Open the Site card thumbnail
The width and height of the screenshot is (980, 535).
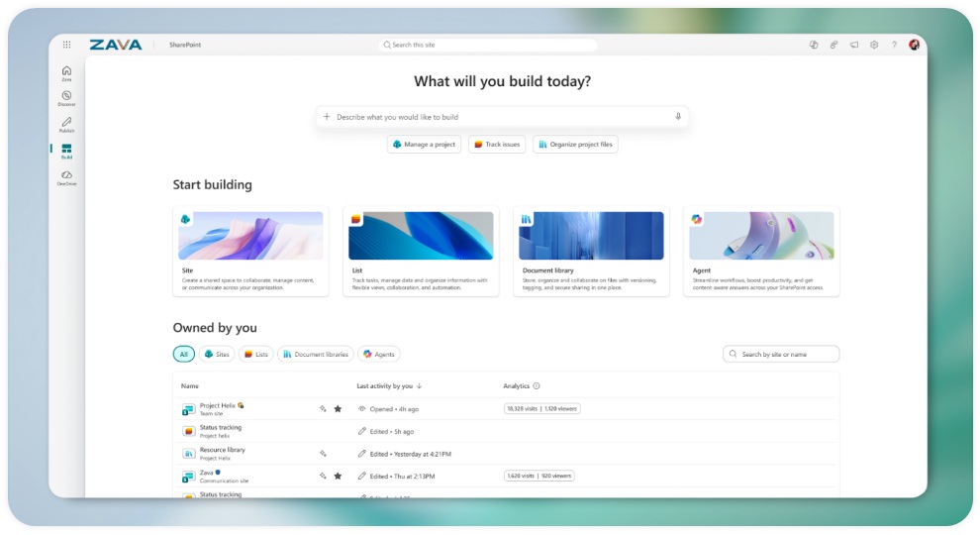(x=250, y=235)
